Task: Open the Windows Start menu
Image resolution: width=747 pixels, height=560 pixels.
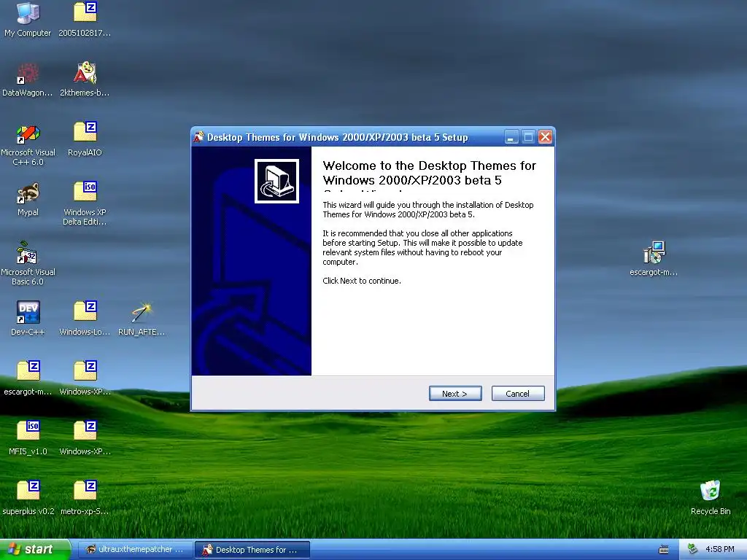Action: pos(34,550)
